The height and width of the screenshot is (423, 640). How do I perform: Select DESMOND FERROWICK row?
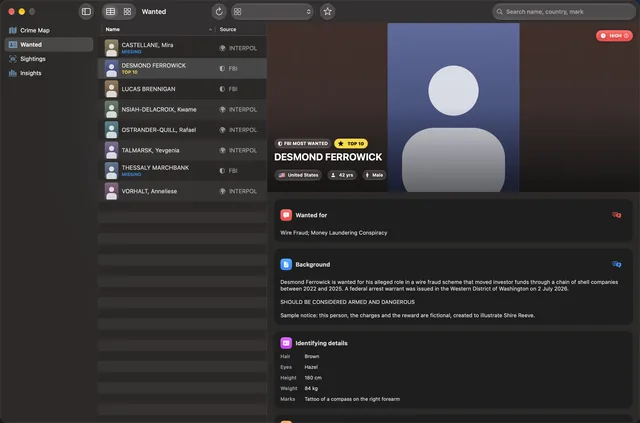pyautogui.click(x=182, y=69)
